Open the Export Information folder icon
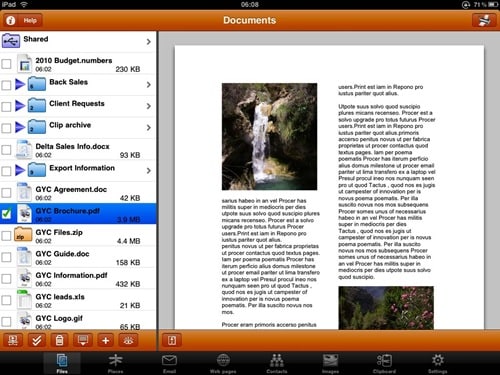Screen dimensions: 500x375 pos(37,170)
